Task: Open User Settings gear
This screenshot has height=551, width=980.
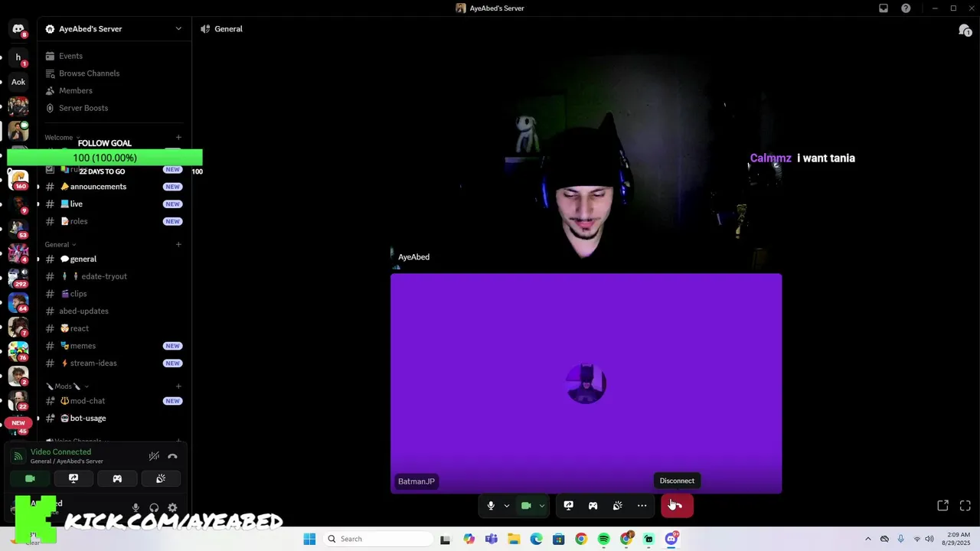Action: point(172,508)
